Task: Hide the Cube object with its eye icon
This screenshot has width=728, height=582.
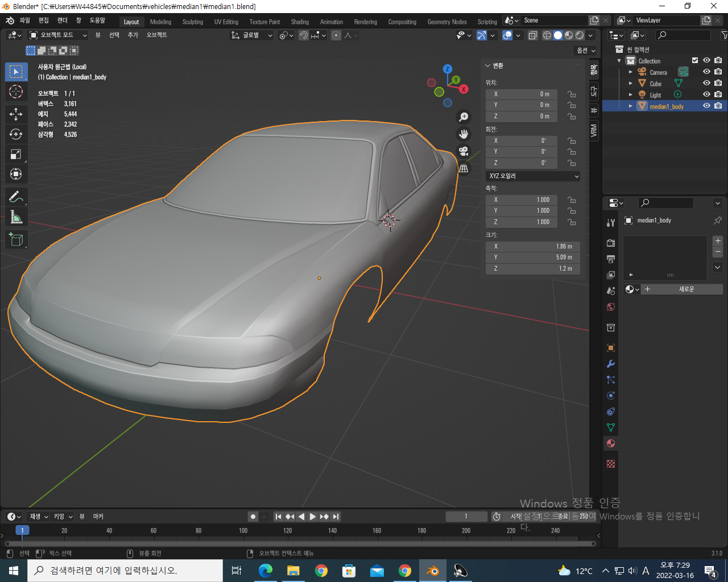Action: (706, 84)
